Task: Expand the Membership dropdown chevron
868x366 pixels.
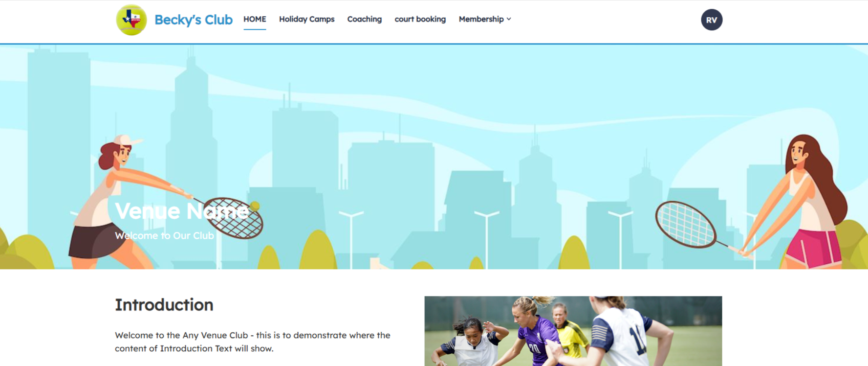Action: coord(509,19)
